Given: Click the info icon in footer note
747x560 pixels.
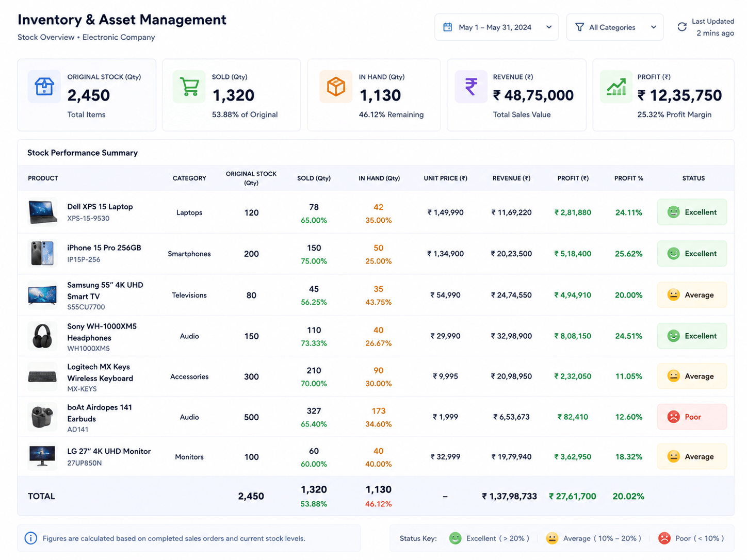Looking at the screenshot, I should point(31,538).
